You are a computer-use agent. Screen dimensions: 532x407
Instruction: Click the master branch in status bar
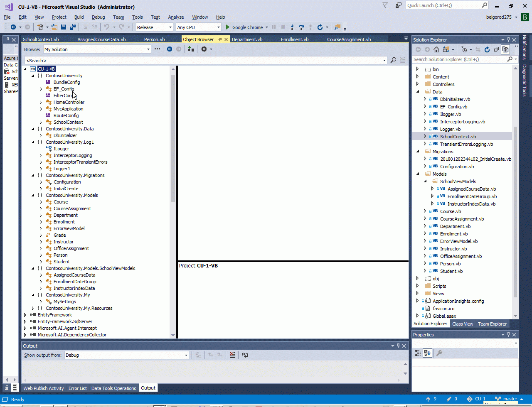(x=510, y=399)
